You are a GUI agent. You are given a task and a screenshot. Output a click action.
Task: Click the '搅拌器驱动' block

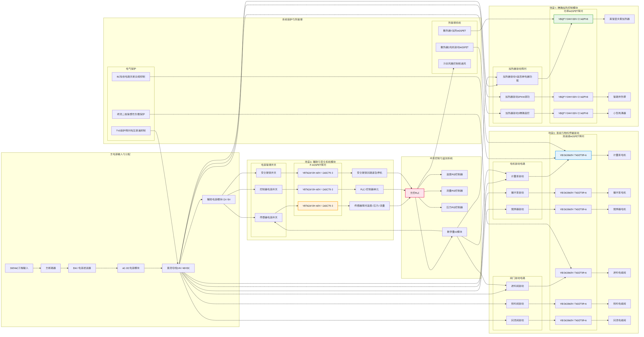(x=517, y=209)
